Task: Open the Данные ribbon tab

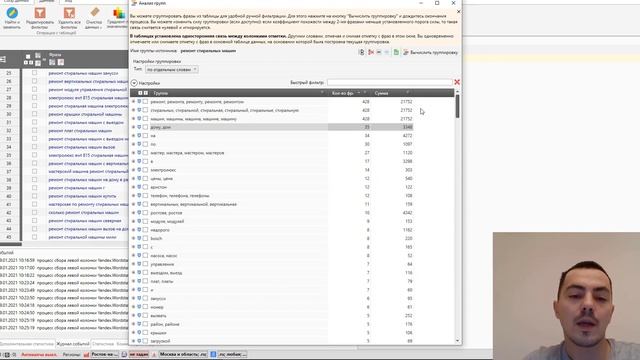Action: [x=46, y=2]
